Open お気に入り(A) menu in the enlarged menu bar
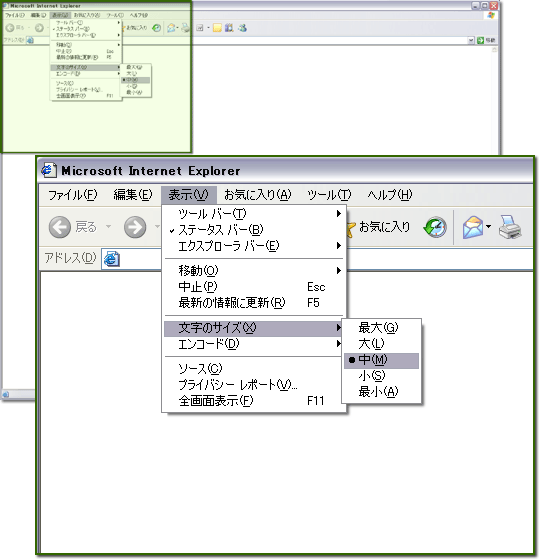The height and width of the screenshot is (560, 540). click(258, 195)
